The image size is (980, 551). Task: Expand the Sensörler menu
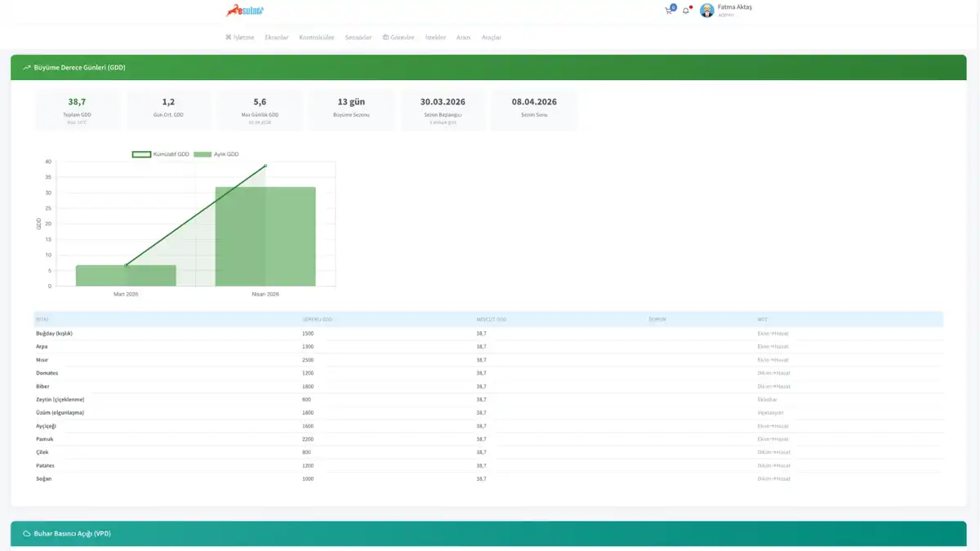[359, 38]
